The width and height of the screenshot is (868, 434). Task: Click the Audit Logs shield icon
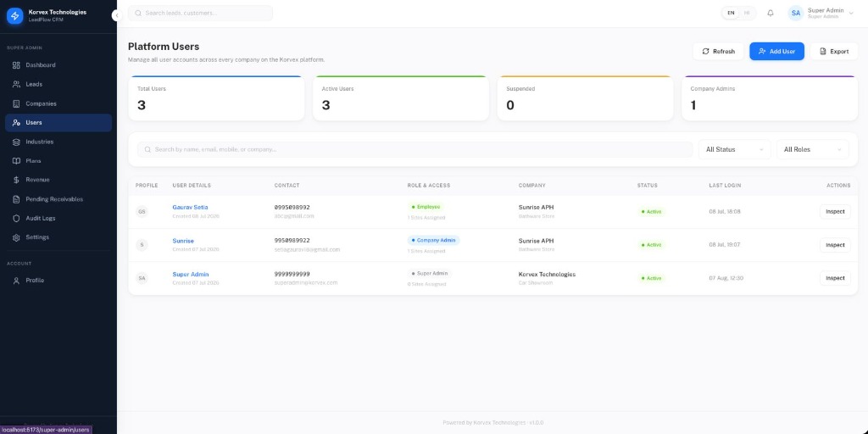(x=16, y=218)
